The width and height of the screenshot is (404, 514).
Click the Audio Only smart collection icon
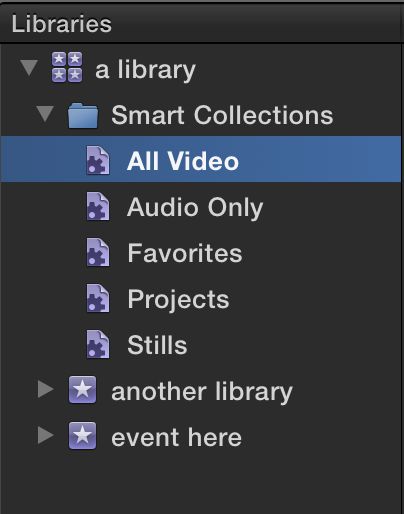(x=98, y=206)
